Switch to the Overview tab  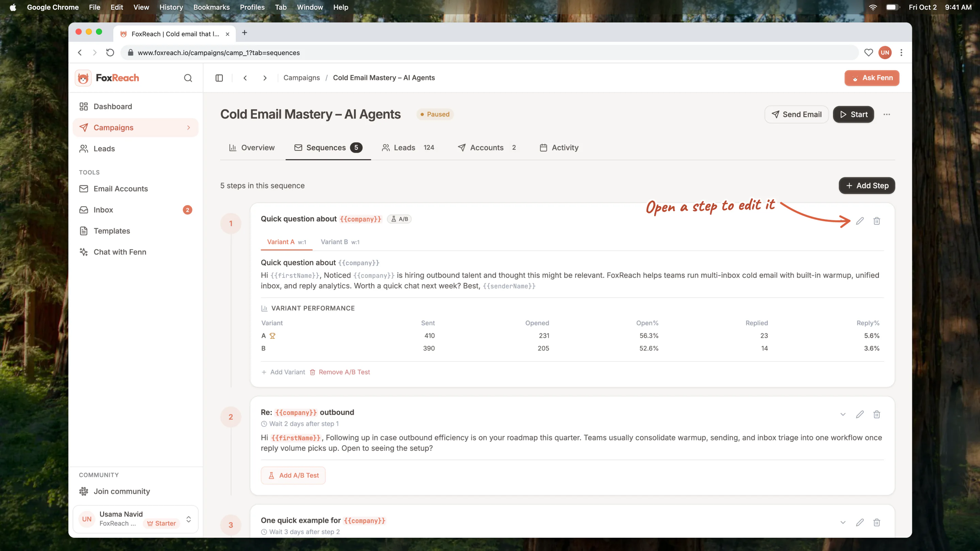point(251,148)
